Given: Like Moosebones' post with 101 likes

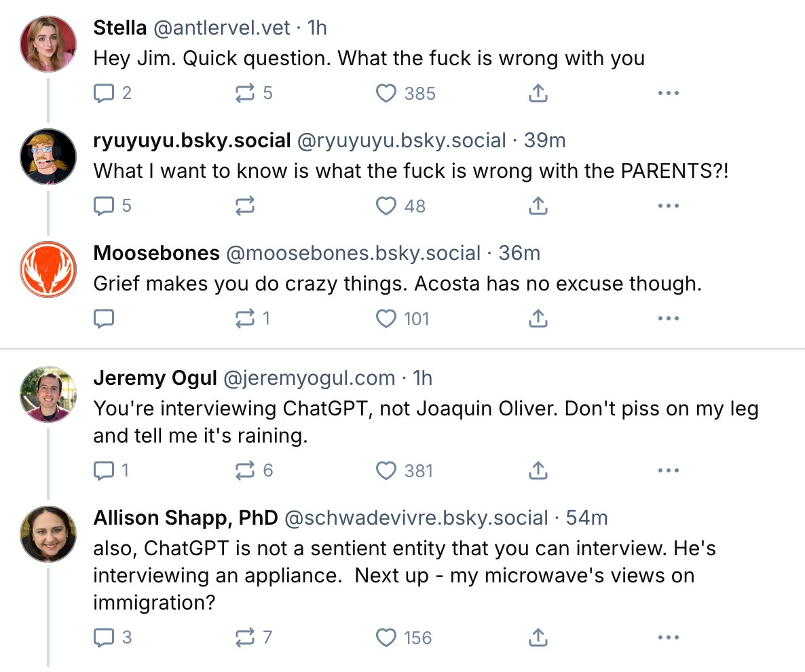Looking at the screenshot, I should [386, 318].
